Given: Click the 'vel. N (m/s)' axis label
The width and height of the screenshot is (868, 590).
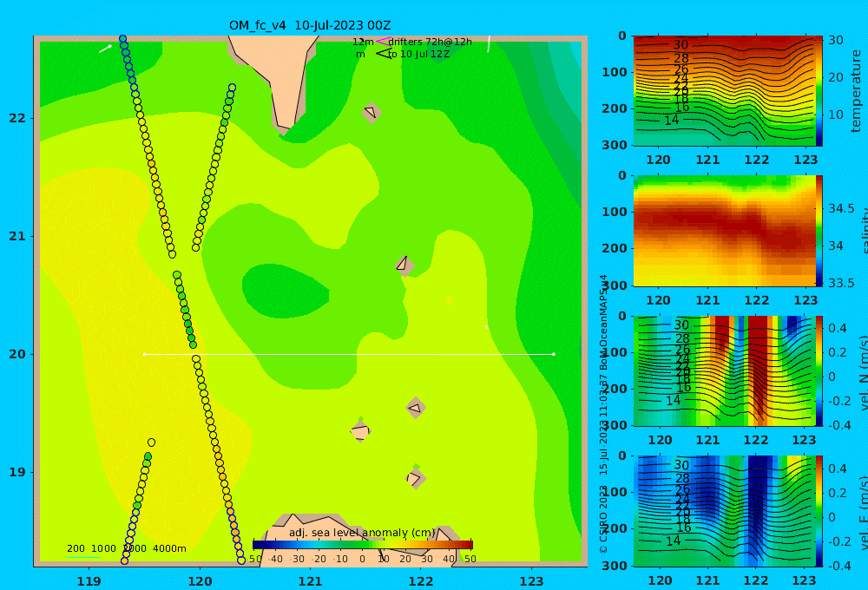Looking at the screenshot, I should [863, 372].
